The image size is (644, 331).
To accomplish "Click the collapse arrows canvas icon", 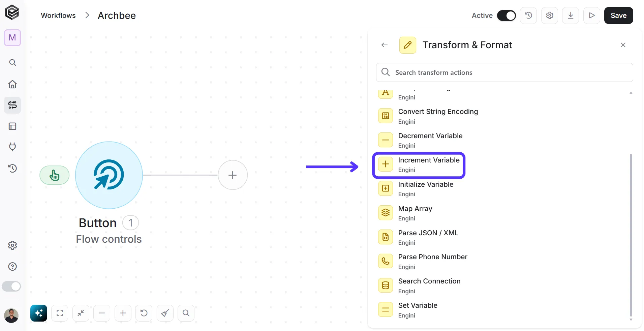I will tap(81, 313).
